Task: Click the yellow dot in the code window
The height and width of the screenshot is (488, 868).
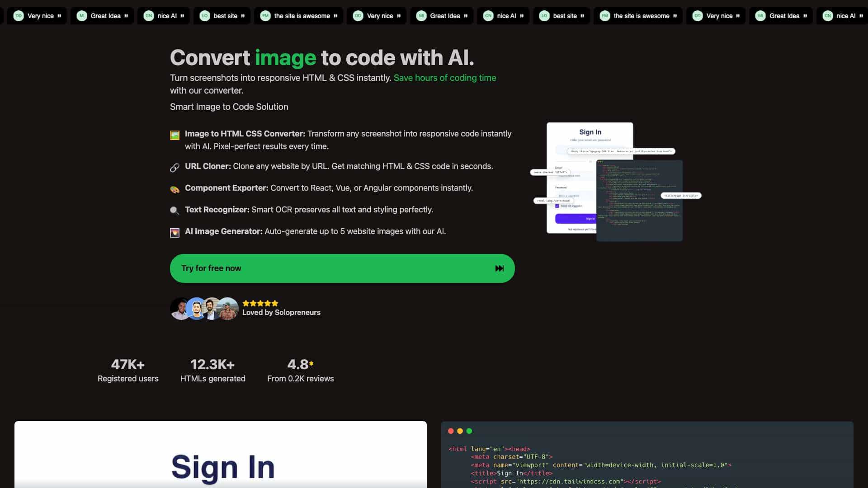Action: pyautogui.click(x=460, y=431)
